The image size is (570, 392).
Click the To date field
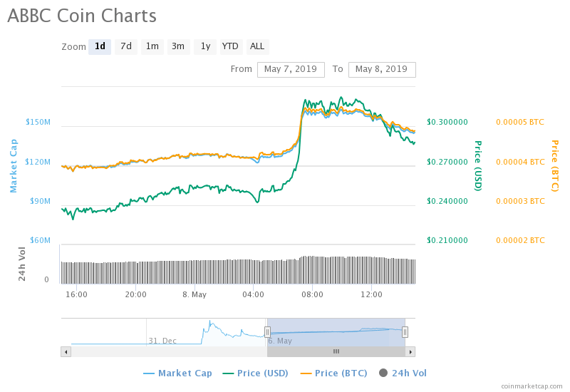click(x=382, y=69)
